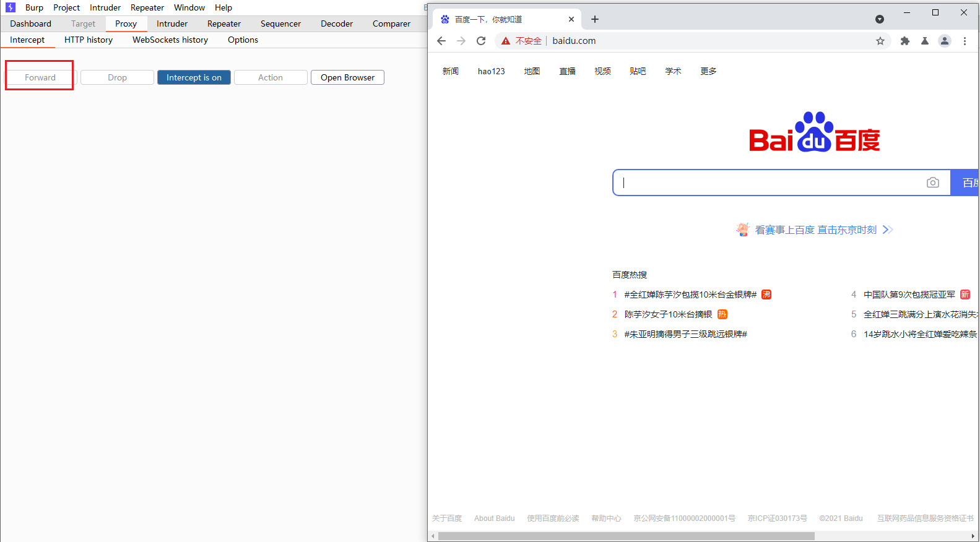Reload the baidu.com page
Image resolution: width=980 pixels, height=542 pixels.
click(481, 41)
